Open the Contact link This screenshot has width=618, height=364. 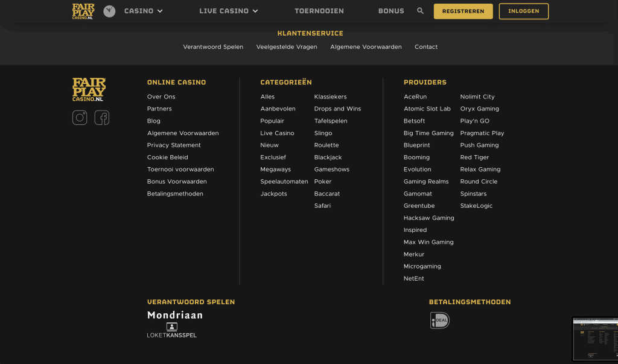(426, 47)
